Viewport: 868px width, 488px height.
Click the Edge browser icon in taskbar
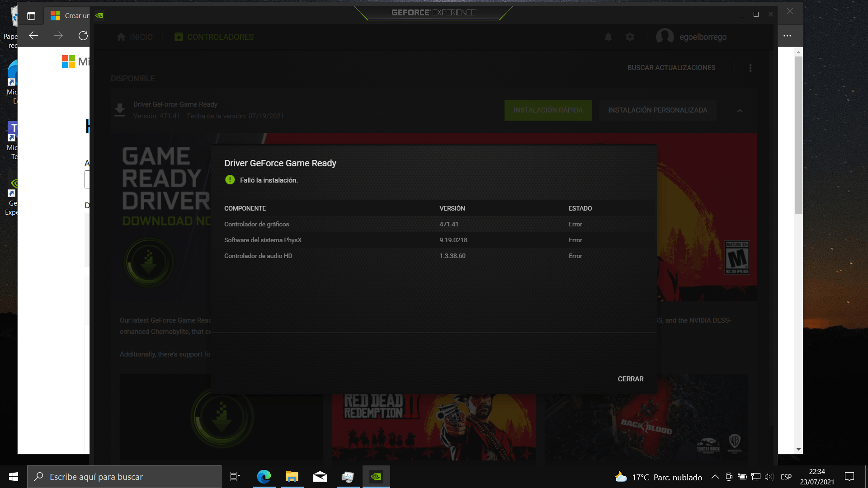coord(264,477)
